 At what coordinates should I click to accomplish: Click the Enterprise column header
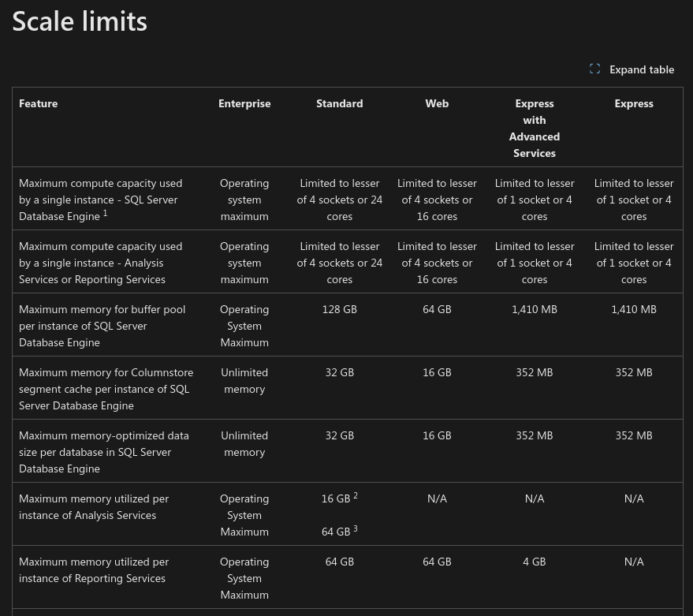[244, 103]
